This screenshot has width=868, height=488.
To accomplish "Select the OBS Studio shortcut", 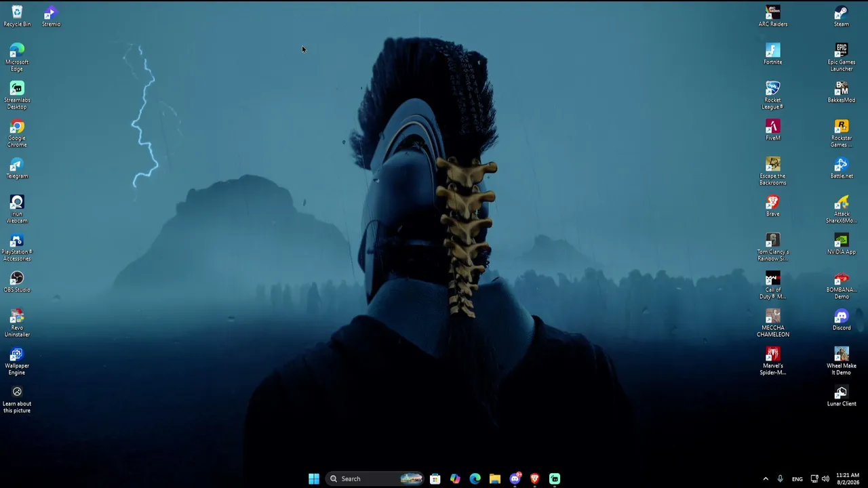I will 17,282.
